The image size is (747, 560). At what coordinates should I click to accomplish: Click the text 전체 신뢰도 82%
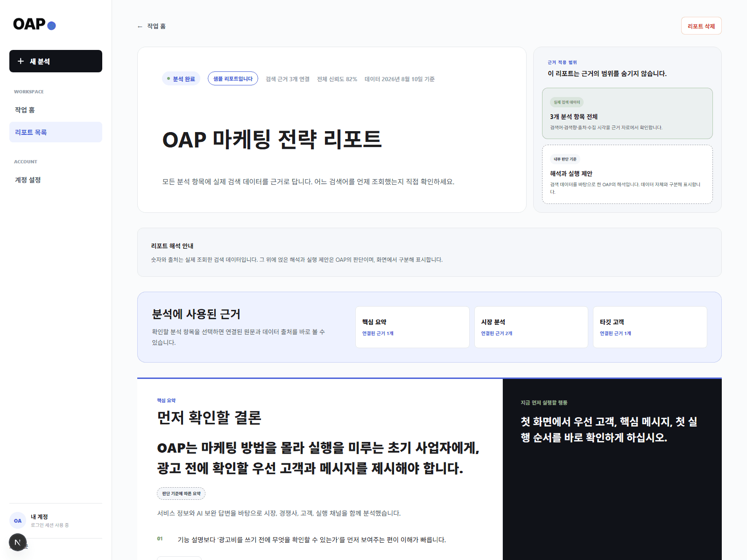[337, 79]
